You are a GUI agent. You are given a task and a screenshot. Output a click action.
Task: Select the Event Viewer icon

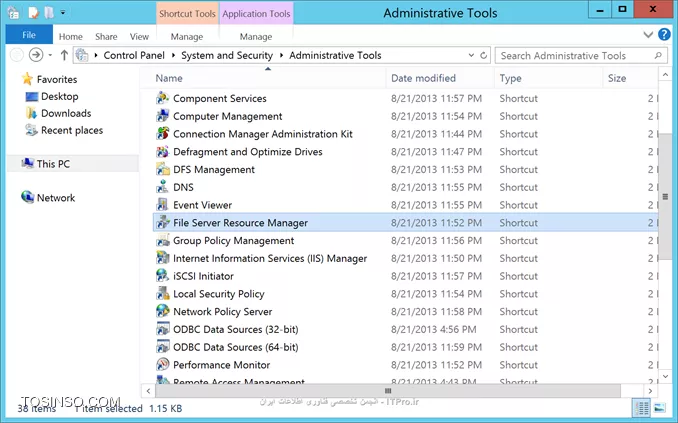163,205
